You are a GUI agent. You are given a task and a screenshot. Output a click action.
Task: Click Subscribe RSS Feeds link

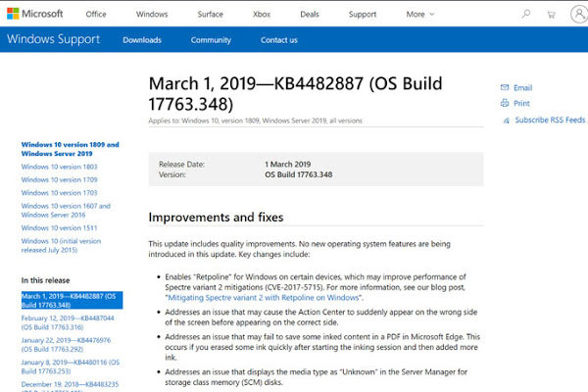click(550, 120)
